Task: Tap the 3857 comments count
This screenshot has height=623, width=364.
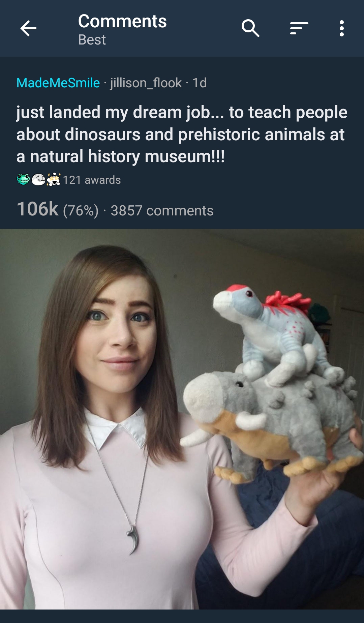Action: pyautogui.click(x=162, y=211)
